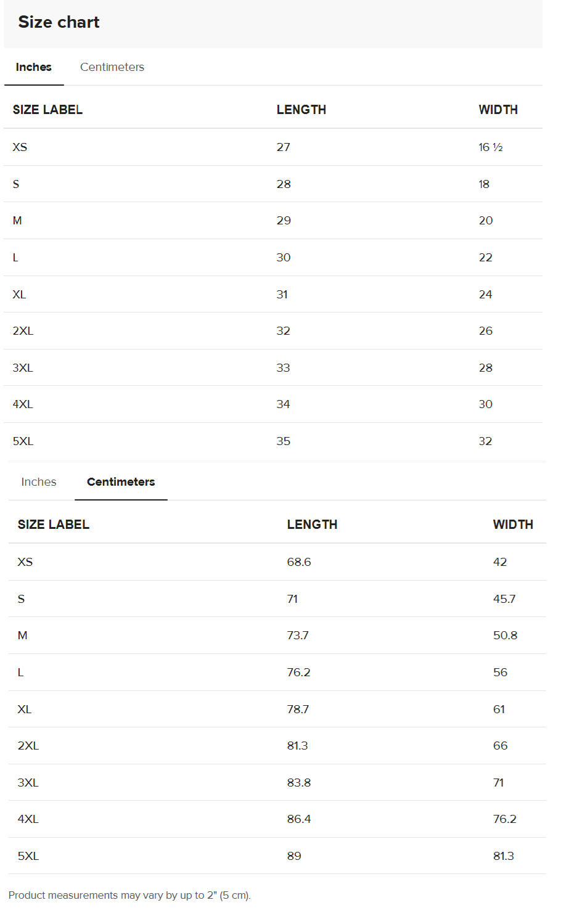
Task: Click the product measurements may vary note
Action: coord(129,895)
